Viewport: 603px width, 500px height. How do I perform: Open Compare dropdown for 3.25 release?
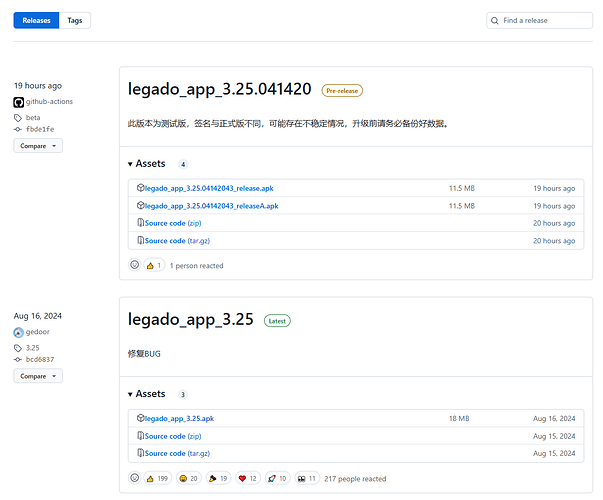[x=38, y=376]
